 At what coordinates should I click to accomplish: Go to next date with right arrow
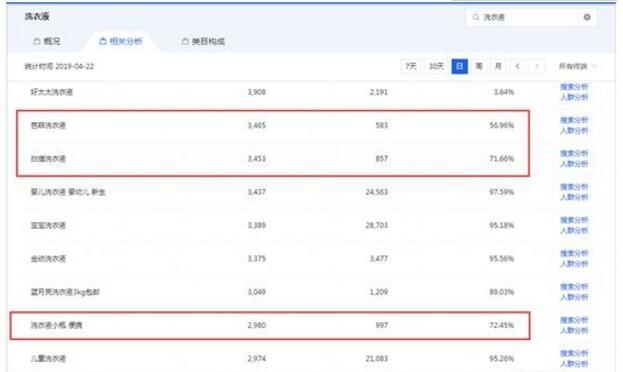[537, 66]
